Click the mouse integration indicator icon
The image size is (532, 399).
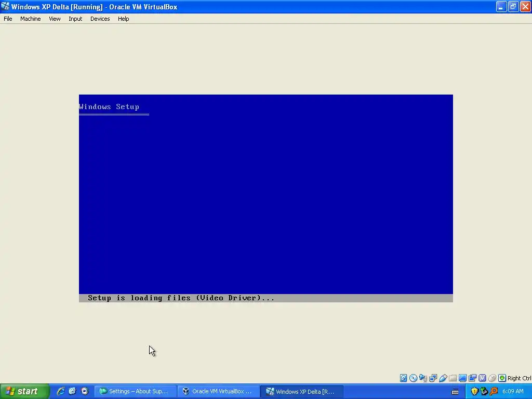click(493, 378)
